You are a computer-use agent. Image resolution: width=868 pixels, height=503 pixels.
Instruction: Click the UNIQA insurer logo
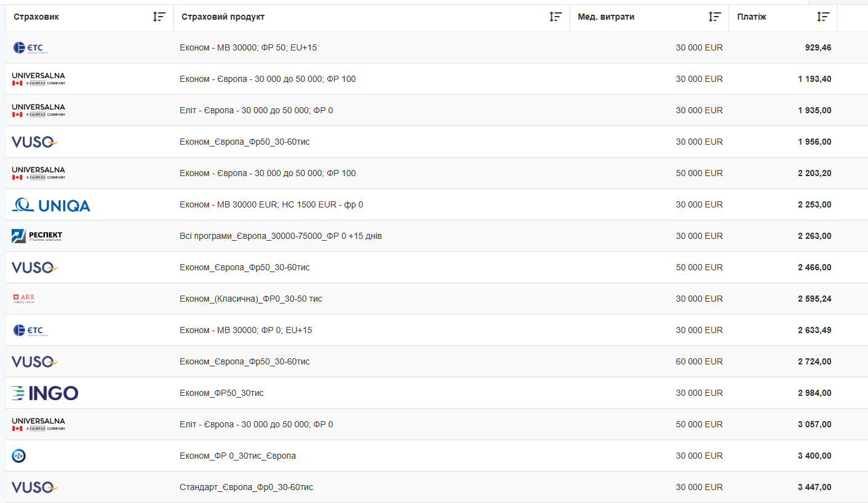coord(51,205)
